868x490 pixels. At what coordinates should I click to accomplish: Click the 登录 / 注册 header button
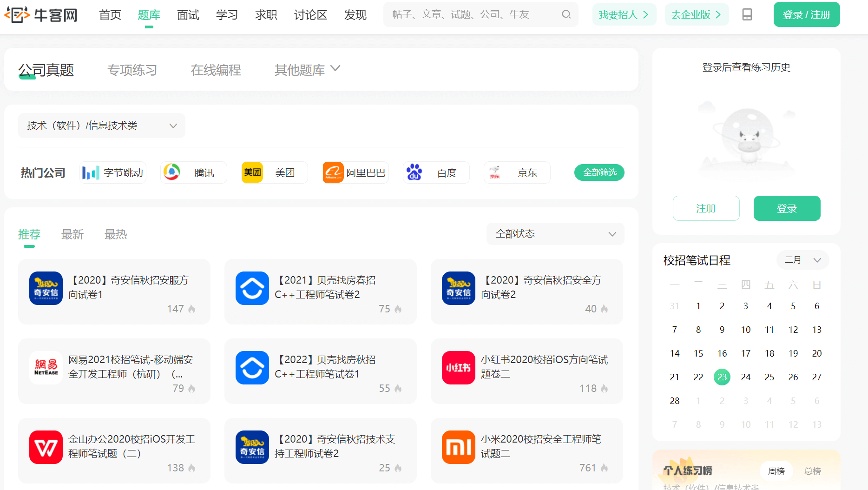point(807,14)
